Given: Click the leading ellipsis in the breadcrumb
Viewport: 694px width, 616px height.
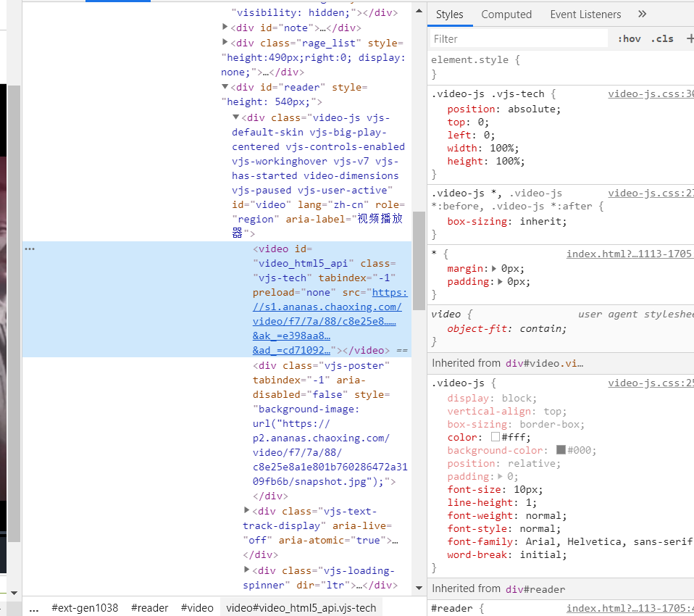Looking at the screenshot, I should (x=33, y=609).
